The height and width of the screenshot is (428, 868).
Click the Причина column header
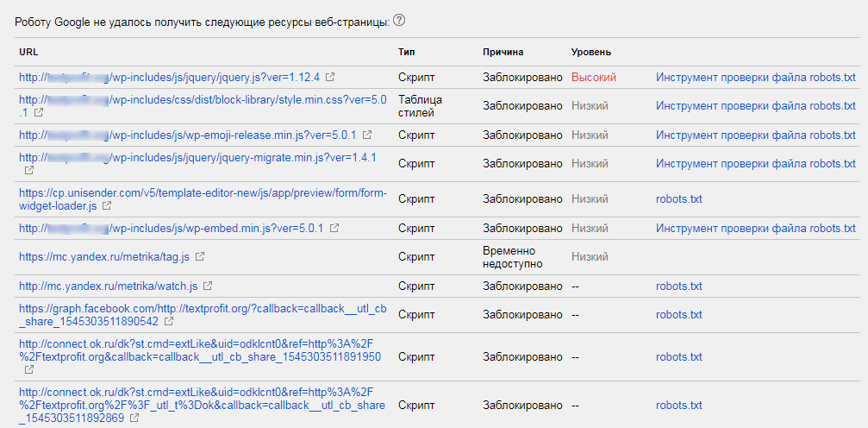coord(503,52)
